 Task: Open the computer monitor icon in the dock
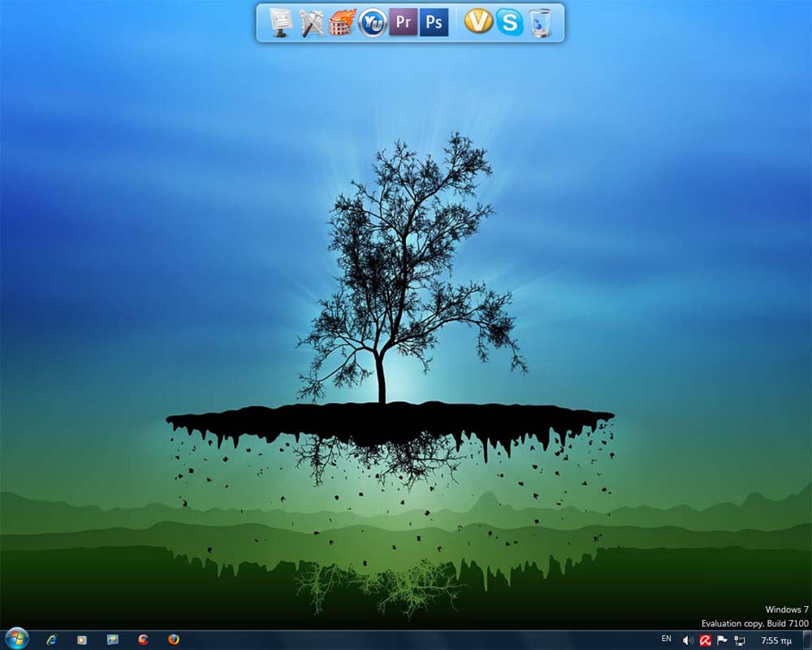point(281,23)
